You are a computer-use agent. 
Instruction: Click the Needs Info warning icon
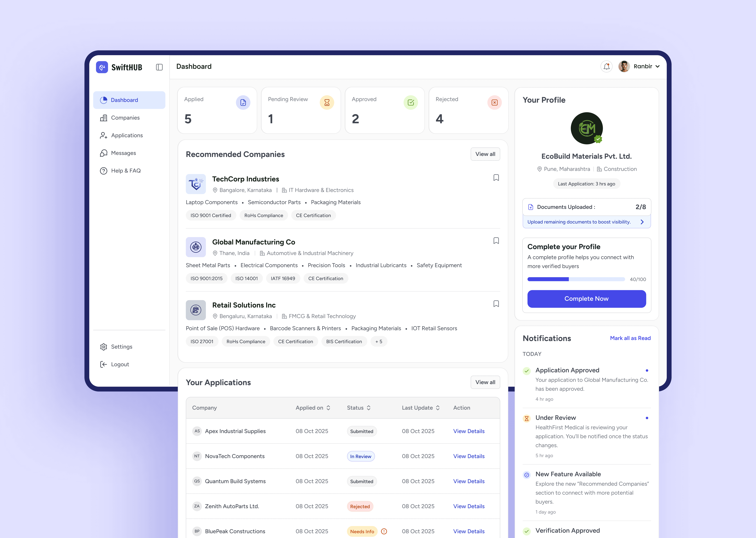tap(384, 531)
